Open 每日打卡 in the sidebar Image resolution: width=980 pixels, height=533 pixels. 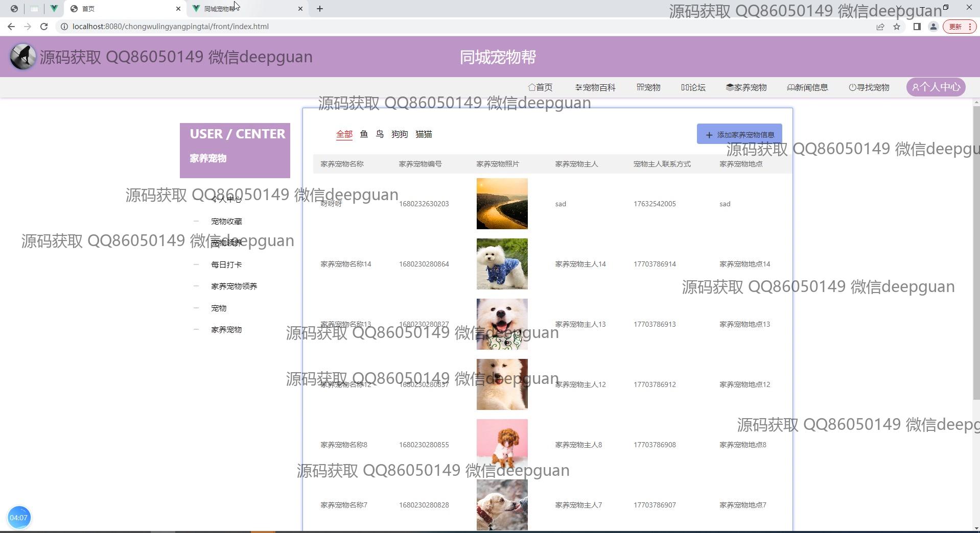coord(226,264)
